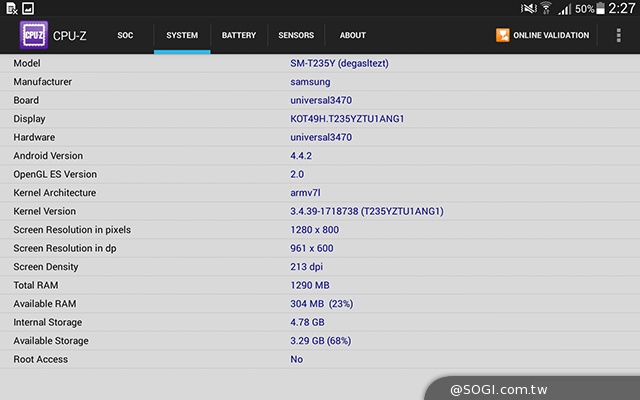Screen dimensions: 640x400
Task: Open the BATTERY tab
Action: coord(239,36)
